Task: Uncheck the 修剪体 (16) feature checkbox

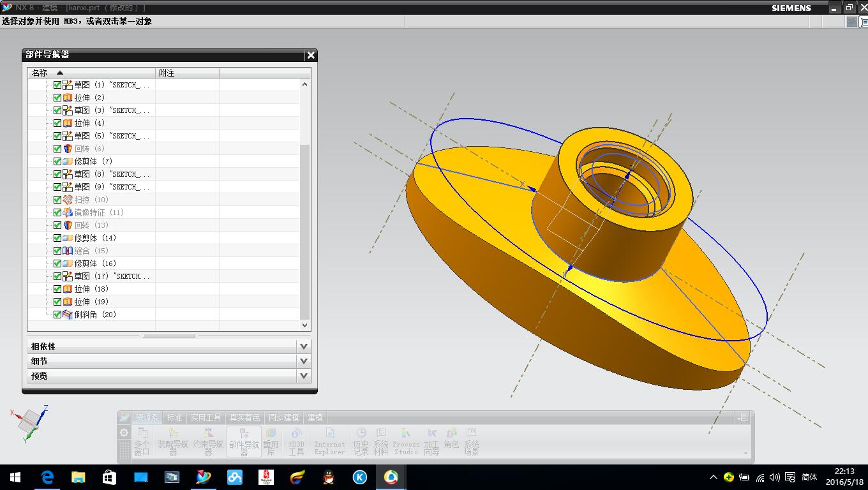Action: coord(57,264)
